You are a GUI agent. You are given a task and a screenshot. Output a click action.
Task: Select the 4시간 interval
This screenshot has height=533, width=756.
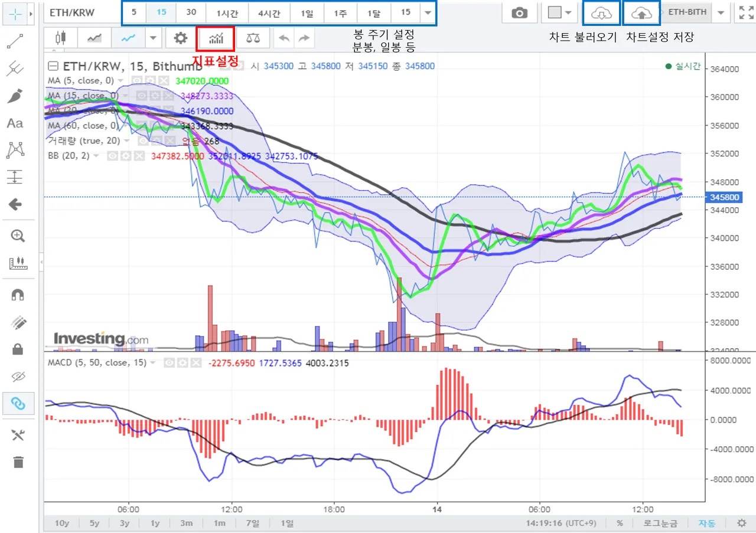269,13
